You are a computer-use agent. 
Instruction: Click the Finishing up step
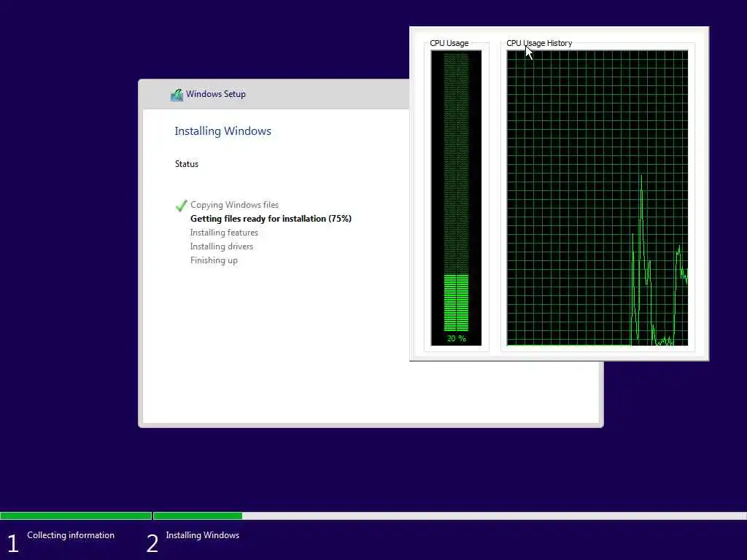point(214,260)
